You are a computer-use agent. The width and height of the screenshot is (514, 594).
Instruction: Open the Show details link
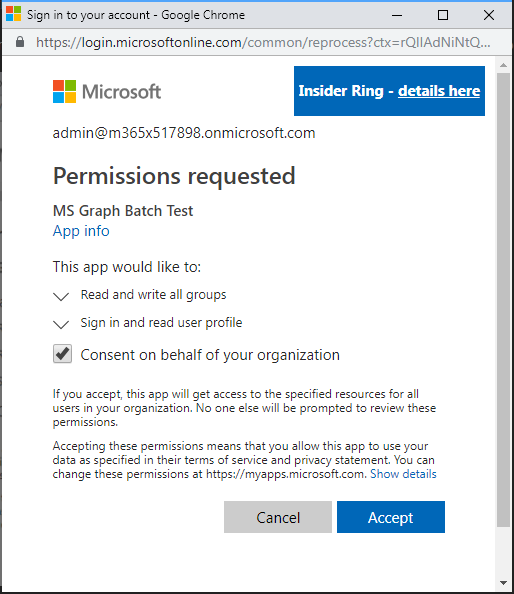(403, 474)
